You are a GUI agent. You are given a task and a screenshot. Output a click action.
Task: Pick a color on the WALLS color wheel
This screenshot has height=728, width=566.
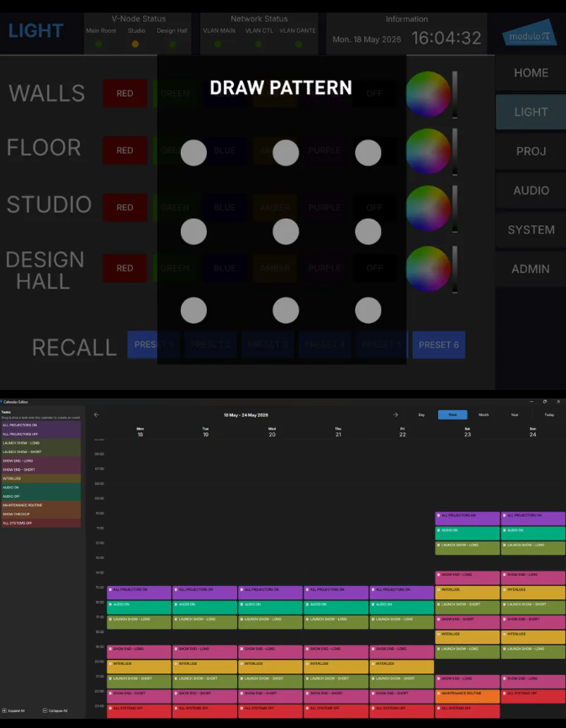pyautogui.click(x=428, y=94)
